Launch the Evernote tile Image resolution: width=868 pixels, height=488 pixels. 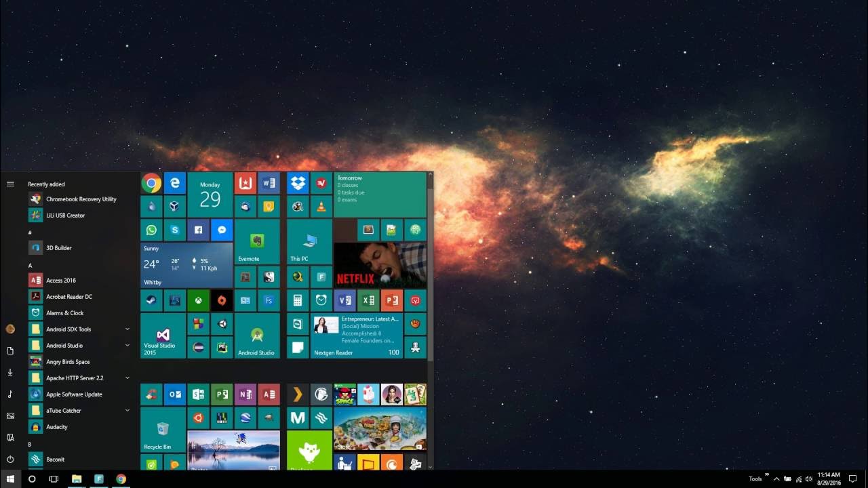(257, 242)
